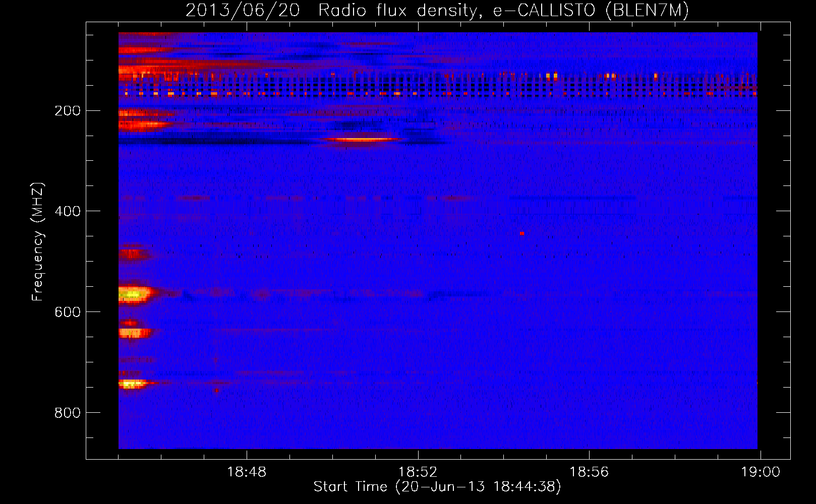
Task: Click the 800 frequency tick label
Action: (x=68, y=413)
